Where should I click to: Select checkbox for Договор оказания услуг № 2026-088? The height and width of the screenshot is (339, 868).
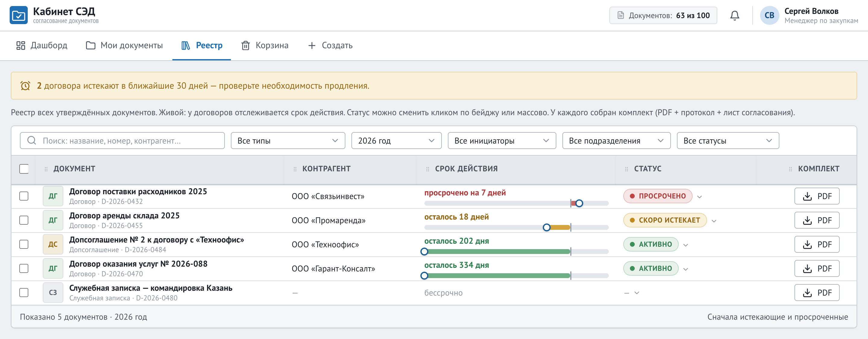[x=24, y=268]
